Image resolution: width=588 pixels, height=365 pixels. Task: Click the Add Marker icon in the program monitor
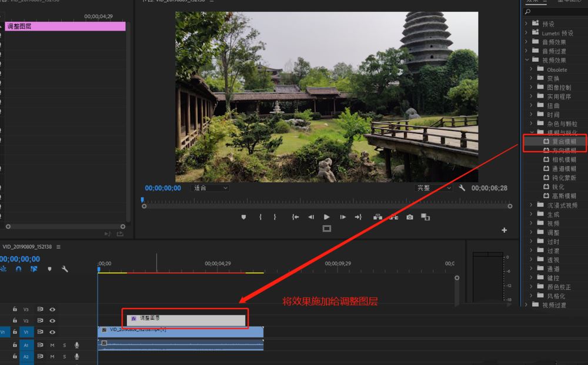[243, 217]
